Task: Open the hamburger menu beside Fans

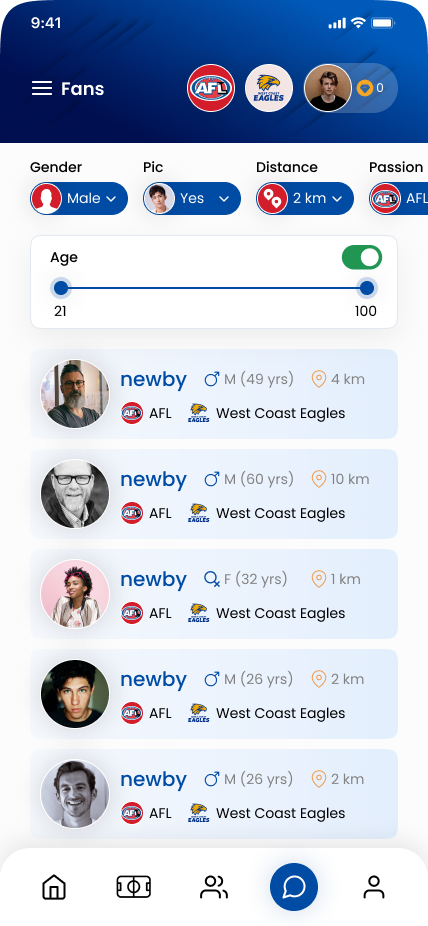Action: [42, 89]
